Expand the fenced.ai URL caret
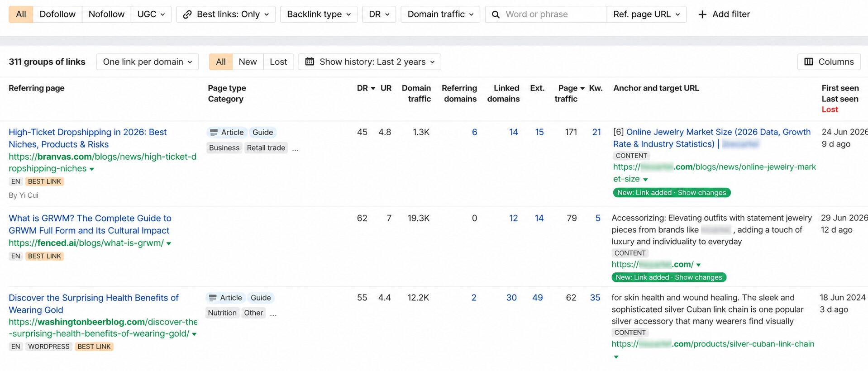The image size is (868, 371). click(x=169, y=244)
